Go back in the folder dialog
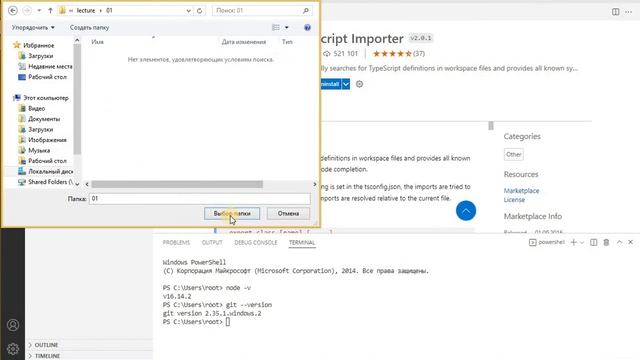Image resolution: width=640 pixels, height=360 pixels. coord(13,11)
